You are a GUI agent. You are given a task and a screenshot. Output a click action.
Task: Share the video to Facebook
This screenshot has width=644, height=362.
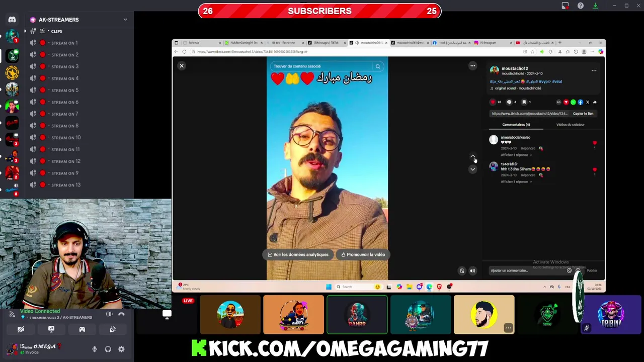[580, 102]
